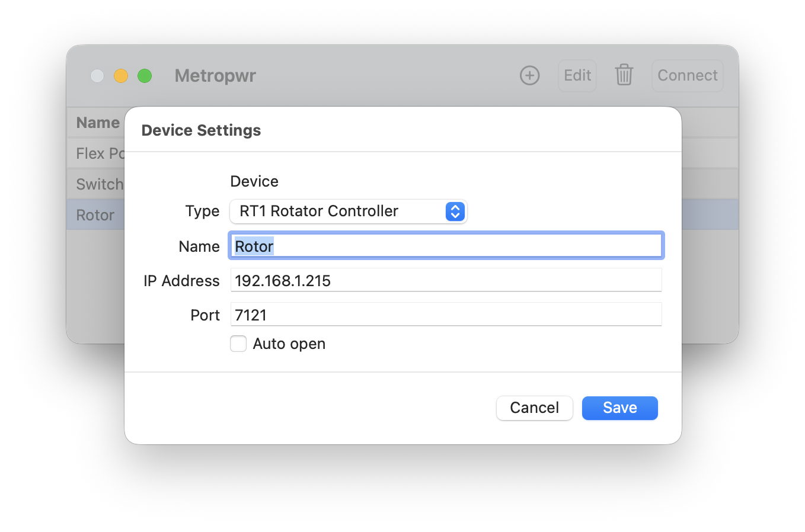The height and width of the screenshot is (532, 805).
Task: Click the Port number field
Action: coord(446,315)
